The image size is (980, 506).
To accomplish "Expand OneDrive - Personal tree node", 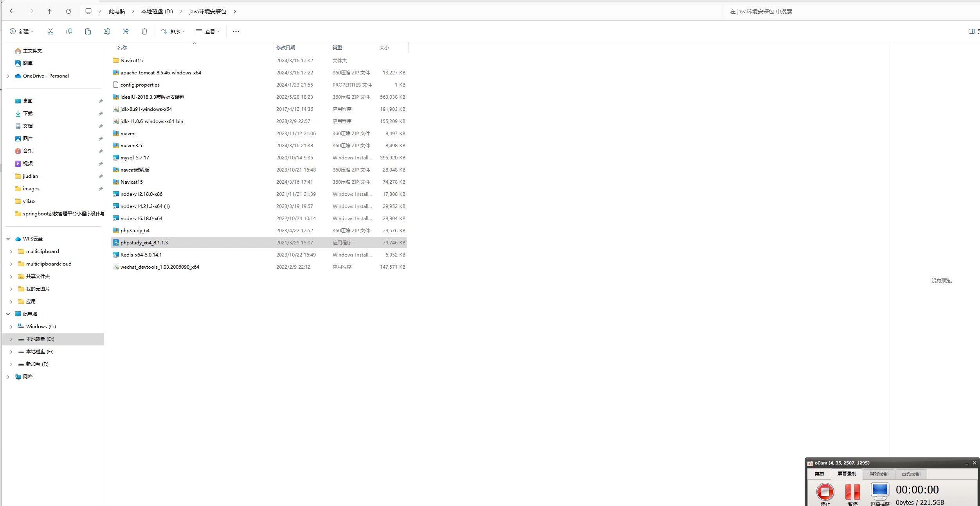I will (x=8, y=76).
